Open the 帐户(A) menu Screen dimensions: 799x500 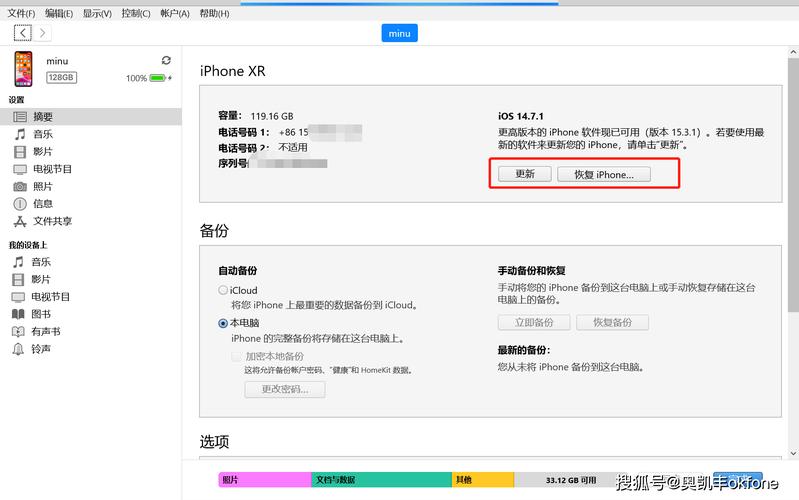(x=175, y=13)
